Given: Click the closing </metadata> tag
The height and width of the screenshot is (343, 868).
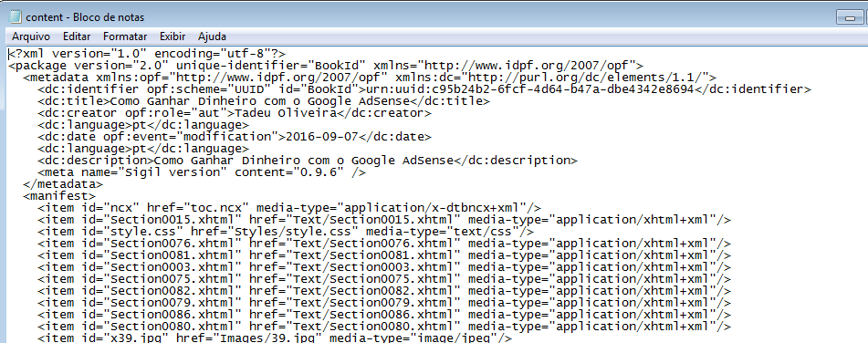Looking at the screenshot, I should (x=63, y=184).
